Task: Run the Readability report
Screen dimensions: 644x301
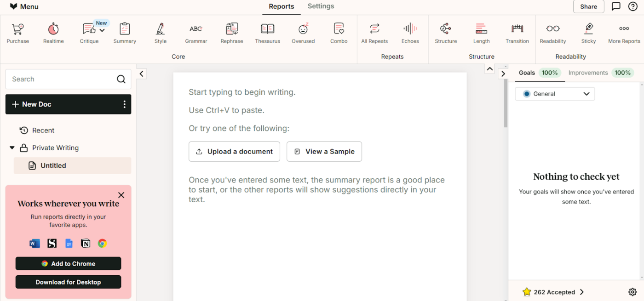Action: pyautogui.click(x=552, y=31)
